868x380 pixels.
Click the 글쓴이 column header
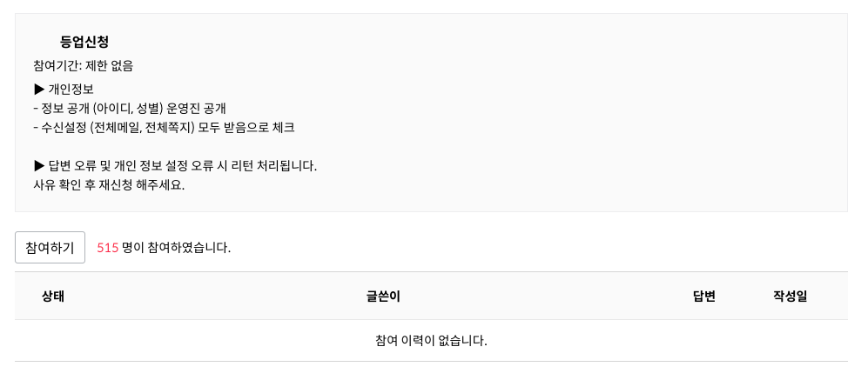(x=383, y=296)
